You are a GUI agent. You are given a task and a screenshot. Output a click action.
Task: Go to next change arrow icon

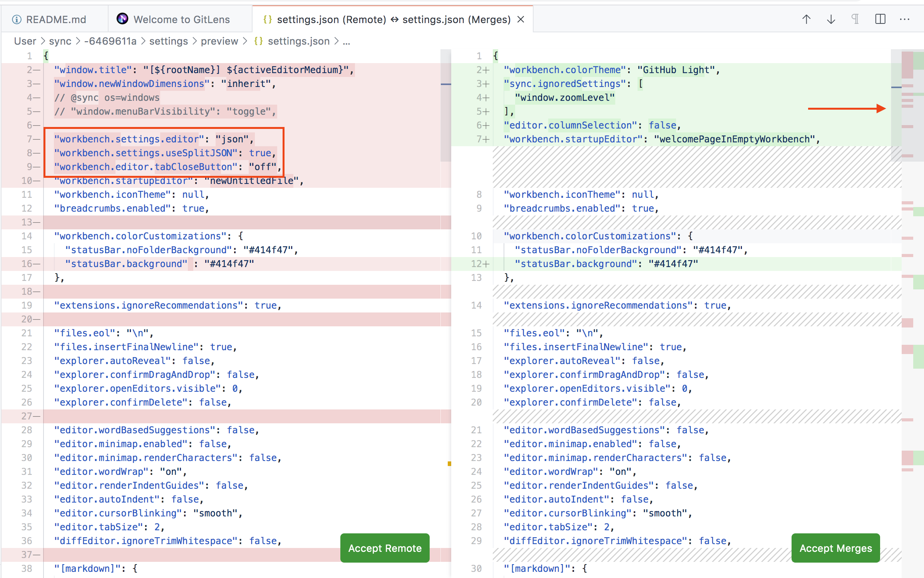[x=831, y=19]
